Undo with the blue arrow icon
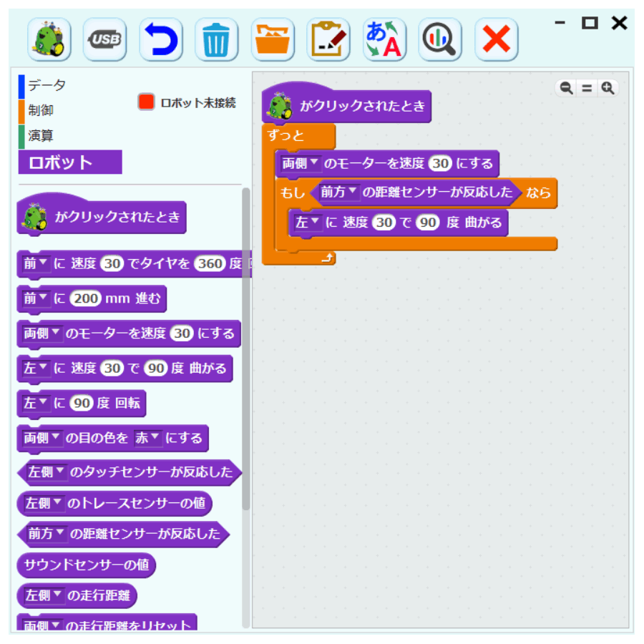The height and width of the screenshot is (644, 644). click(x=160, y=39)
